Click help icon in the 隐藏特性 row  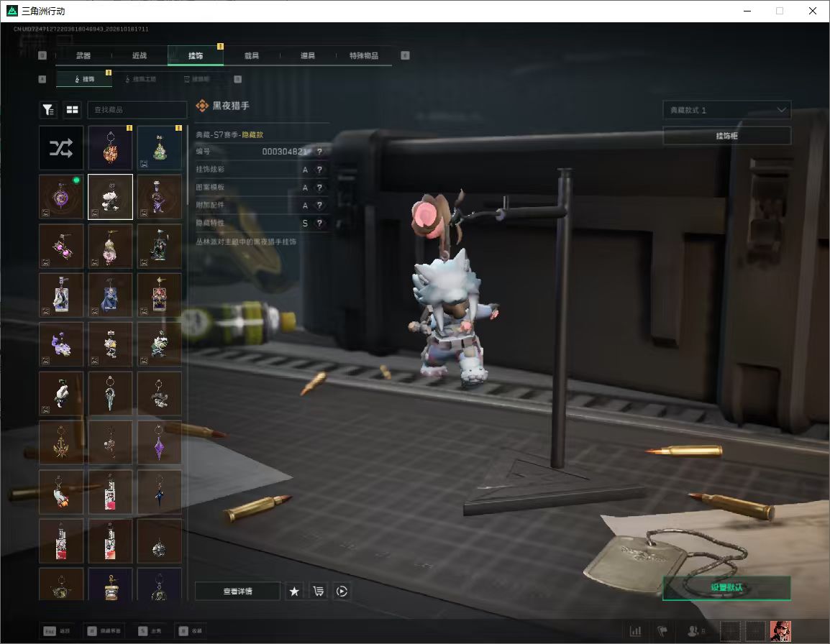point(319,224)
